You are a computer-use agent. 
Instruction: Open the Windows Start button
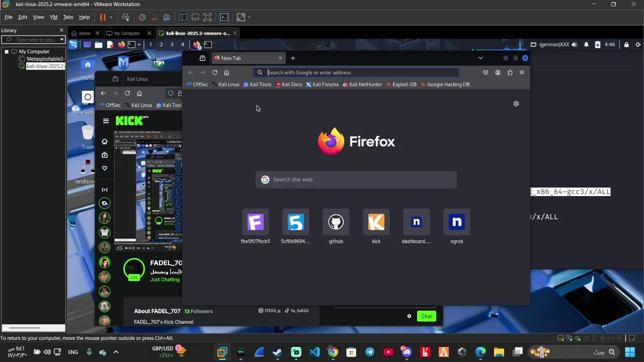630,352
